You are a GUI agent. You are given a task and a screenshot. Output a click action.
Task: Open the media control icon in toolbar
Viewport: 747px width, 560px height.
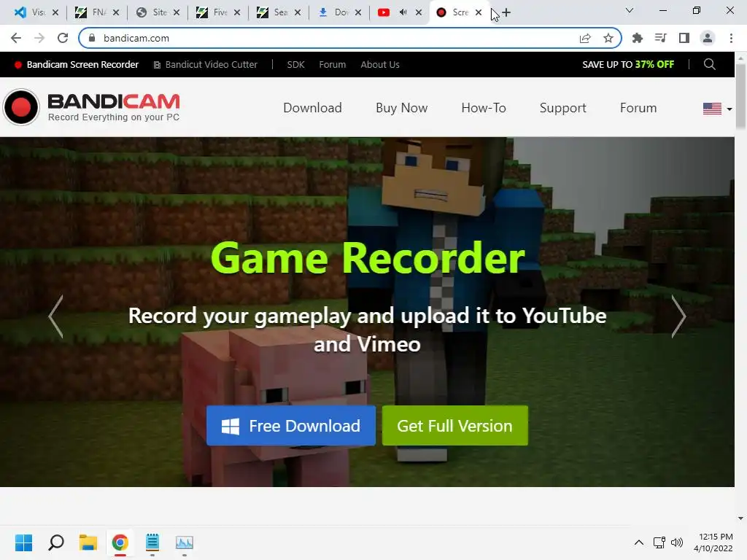click(660, 38)
